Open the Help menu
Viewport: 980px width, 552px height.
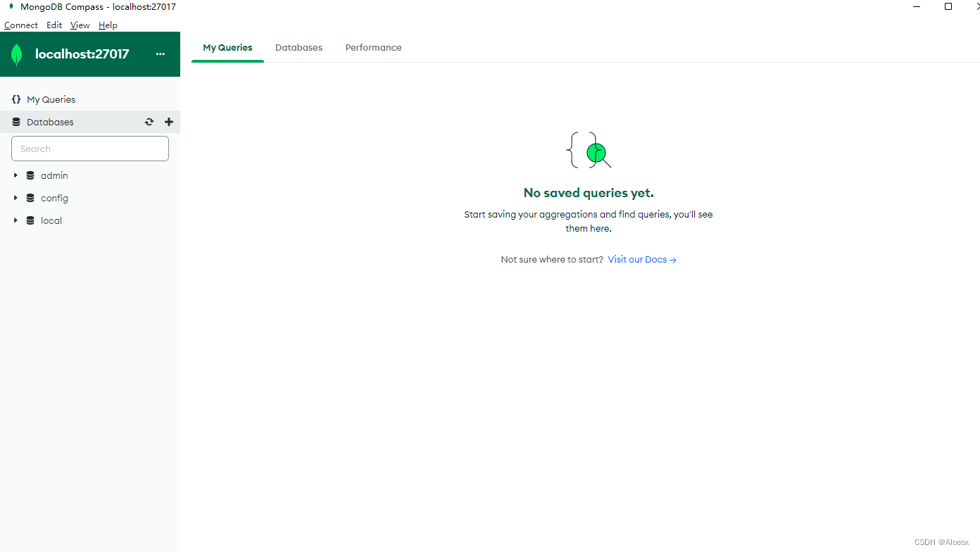tap(108, 25)
